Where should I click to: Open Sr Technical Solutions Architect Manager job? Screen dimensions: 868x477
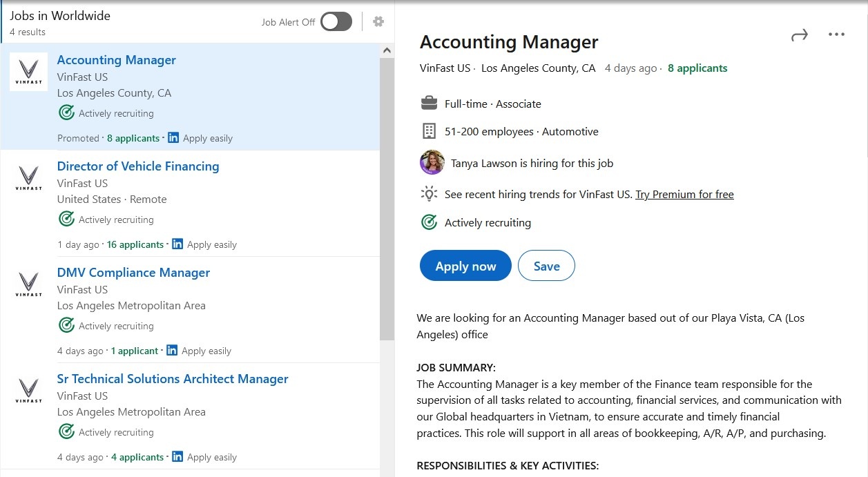pyautogui.click(x=173, y=379)
